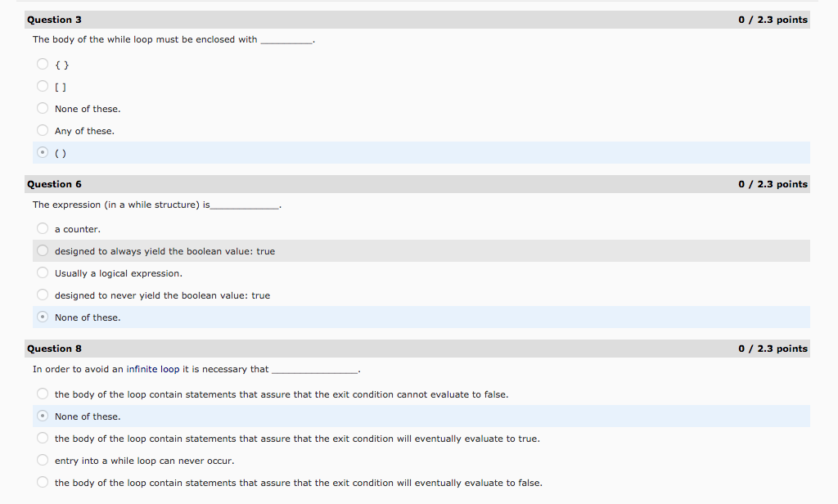The image size is (838, 504).
Task: Select 'designed to always yield the boolean value: true'
Action: pyautogui.click(x=43, y=251)
